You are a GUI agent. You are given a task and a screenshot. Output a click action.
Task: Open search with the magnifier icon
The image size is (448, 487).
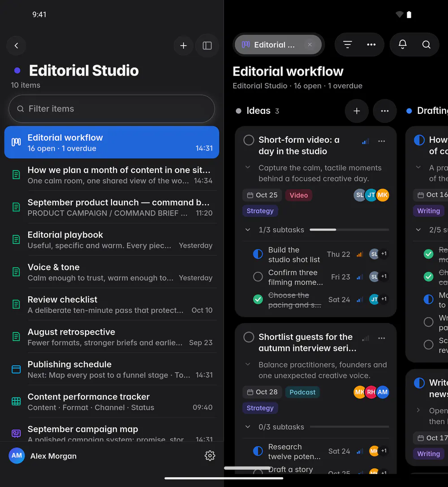[x=426, y=45]
